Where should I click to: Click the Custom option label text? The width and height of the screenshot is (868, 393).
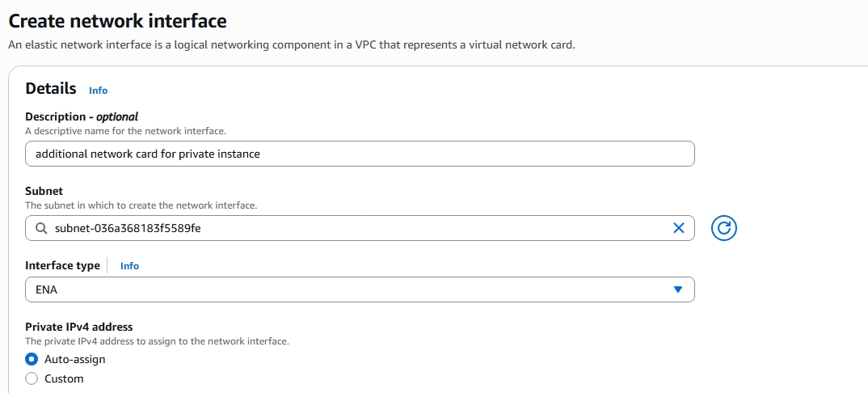pyautogui.click(x=64, y=378)
